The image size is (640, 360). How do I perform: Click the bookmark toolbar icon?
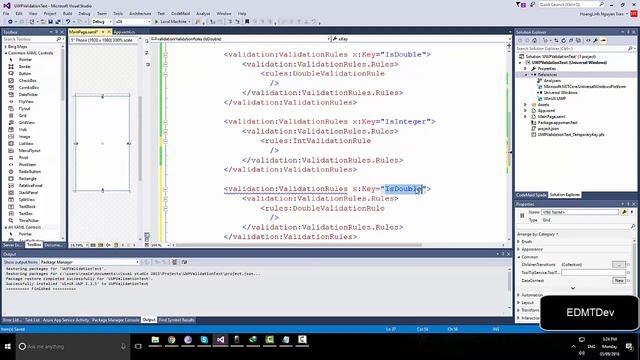[247, 22]
